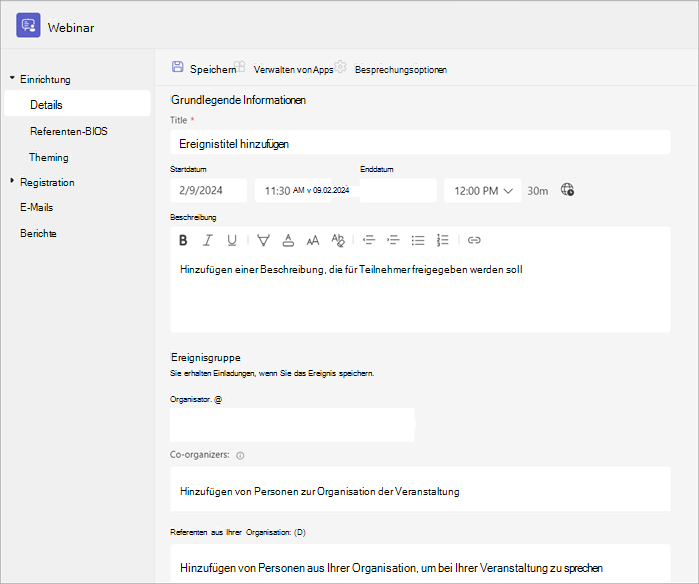Open the 12:00 PM end time dropdown
Screen dimensions: 699x584
tap(483, 190)
